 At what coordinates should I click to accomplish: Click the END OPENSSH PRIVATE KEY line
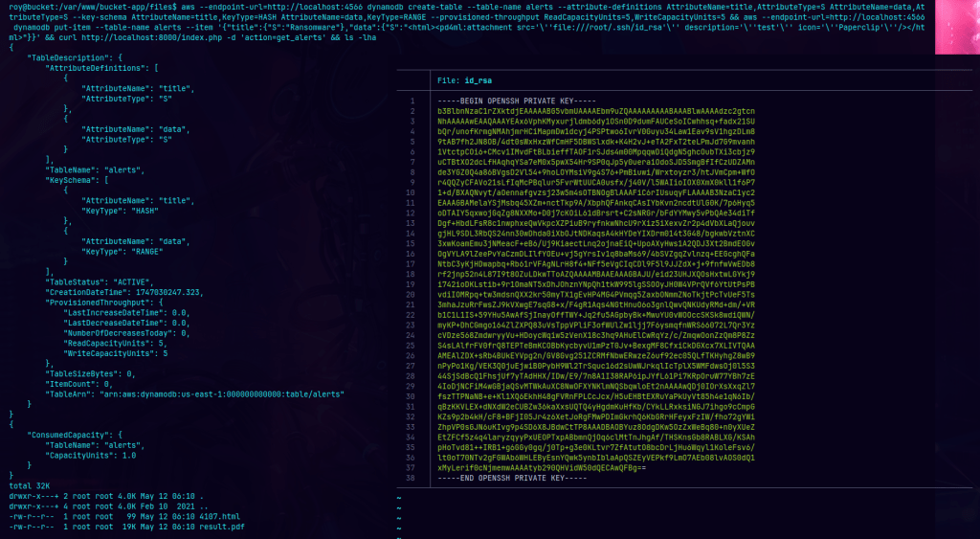[x=515, y=477]
